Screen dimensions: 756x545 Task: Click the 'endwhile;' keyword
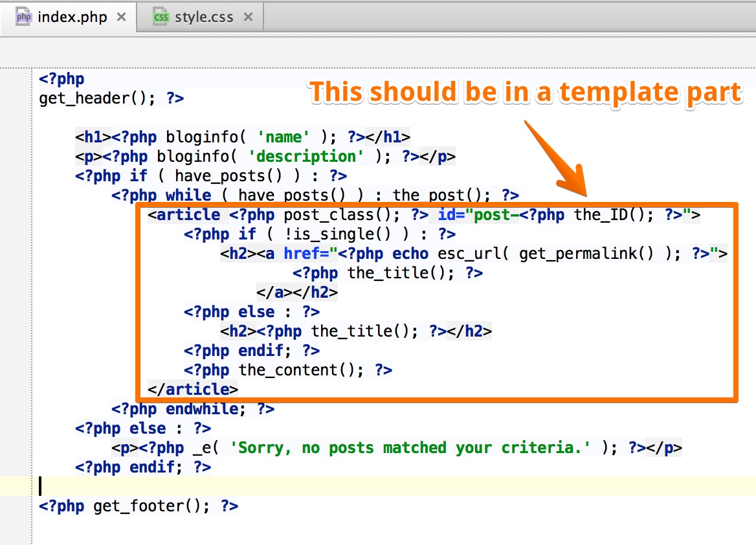(x=205, y=409)
